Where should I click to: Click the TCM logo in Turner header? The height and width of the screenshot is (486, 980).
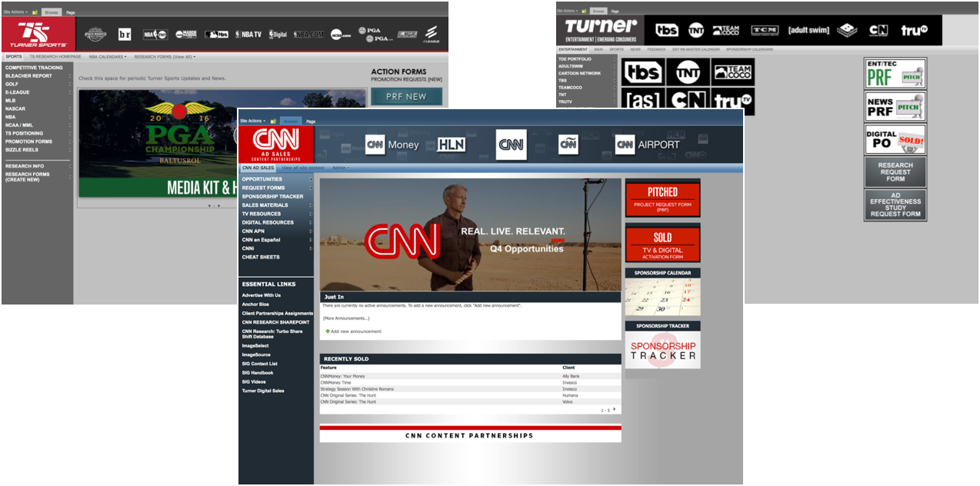(765, 31)
